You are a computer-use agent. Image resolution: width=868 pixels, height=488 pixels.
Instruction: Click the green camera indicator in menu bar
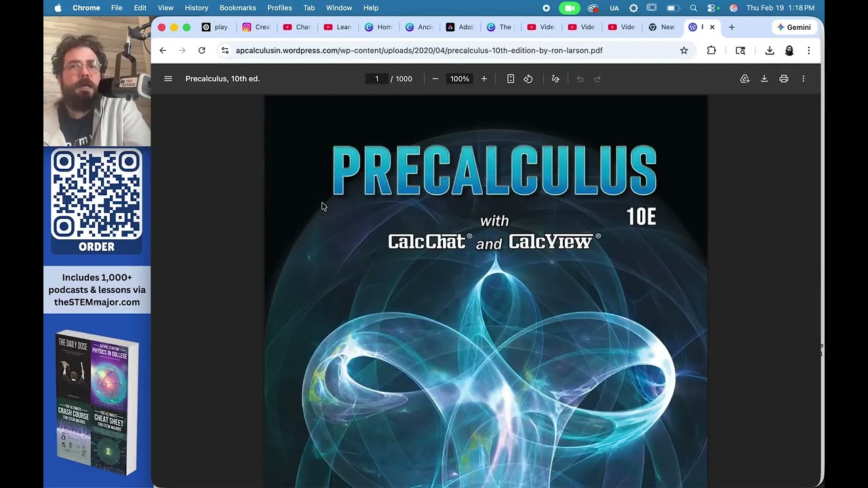[570, 8]
